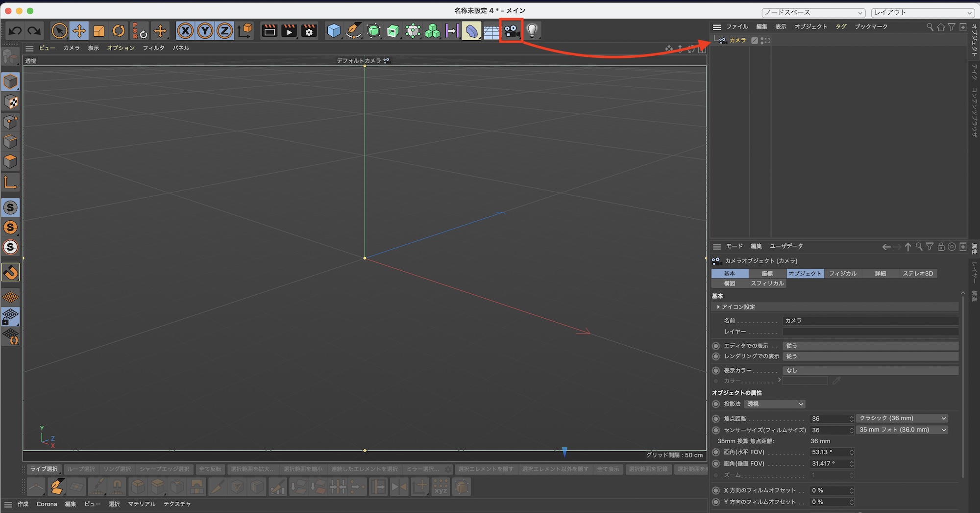The image size is (980, 513).
Task: Open the クラシック (36 mm) lens dropdown
Action: click(902, 418)
